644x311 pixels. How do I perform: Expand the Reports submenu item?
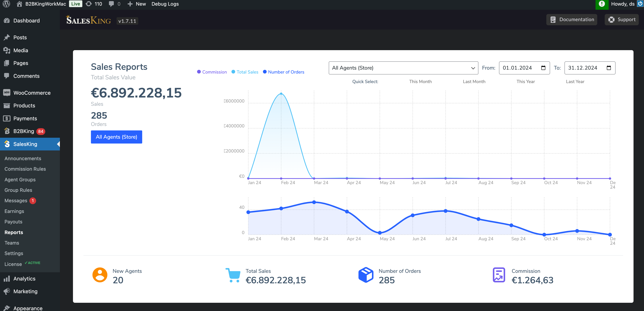(13, 232)
